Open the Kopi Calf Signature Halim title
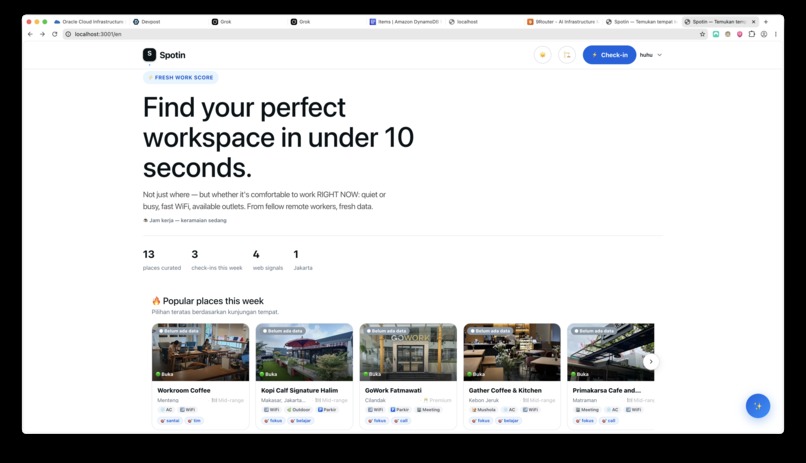 [x=300, y=391]
